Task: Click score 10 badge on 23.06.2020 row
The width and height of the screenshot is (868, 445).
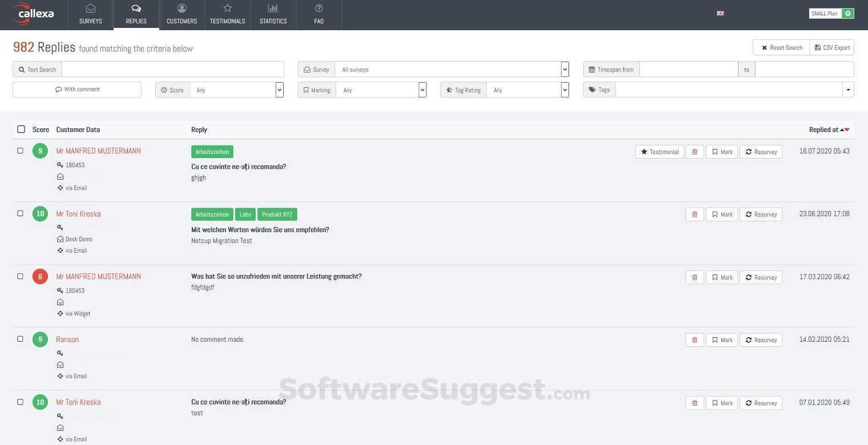Action: tap(40, 214)
